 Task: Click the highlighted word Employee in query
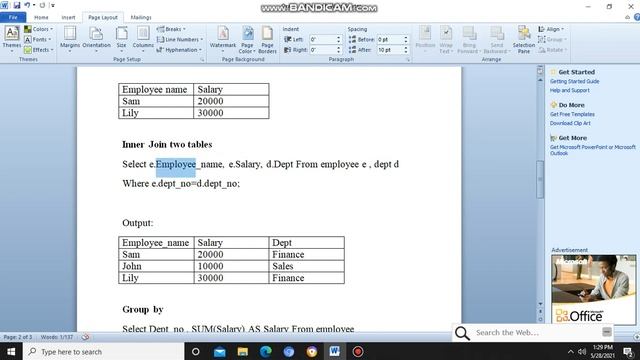click(x=176, y=164)
